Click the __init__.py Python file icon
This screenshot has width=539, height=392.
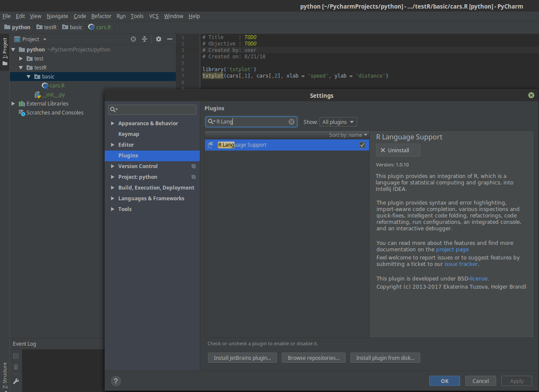(x=38, y=95)
